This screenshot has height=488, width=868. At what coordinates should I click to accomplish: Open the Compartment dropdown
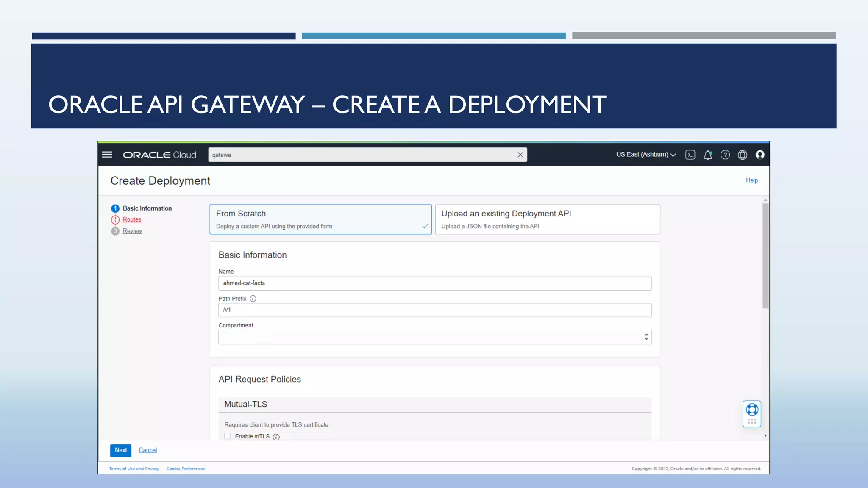click(x=435, y=337)
